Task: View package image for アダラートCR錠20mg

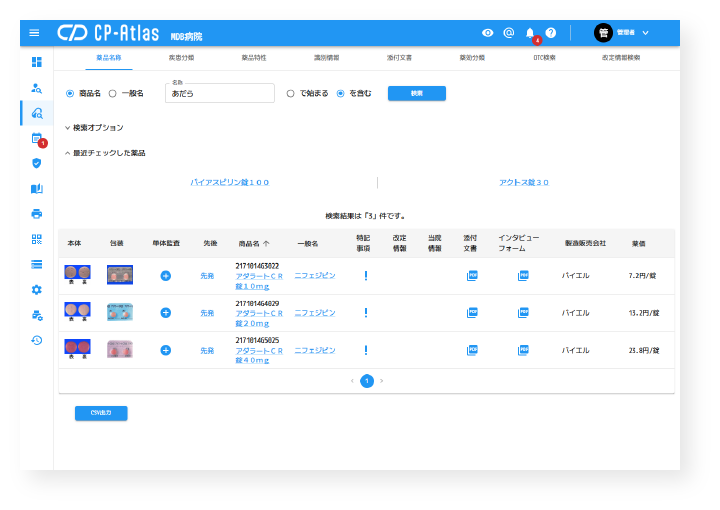Action: tap(120, 312)
